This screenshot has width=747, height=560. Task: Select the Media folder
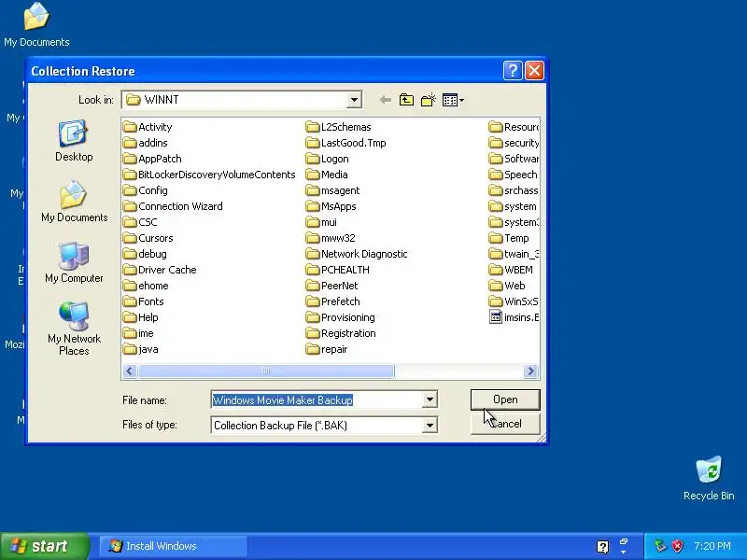[327, 175]
